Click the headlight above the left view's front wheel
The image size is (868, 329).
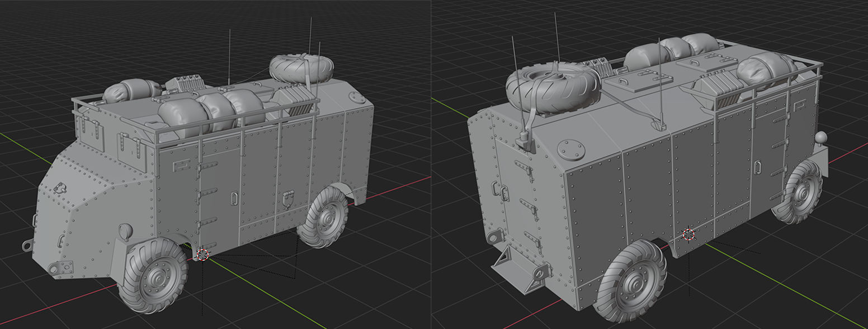tap(125, 230)
